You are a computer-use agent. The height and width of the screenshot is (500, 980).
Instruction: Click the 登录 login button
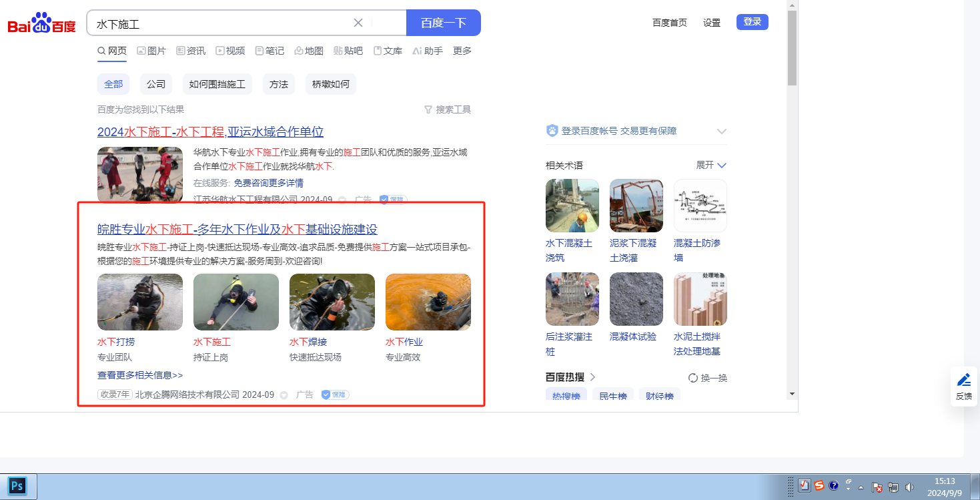pyautogui.click(x=753, y=22)
